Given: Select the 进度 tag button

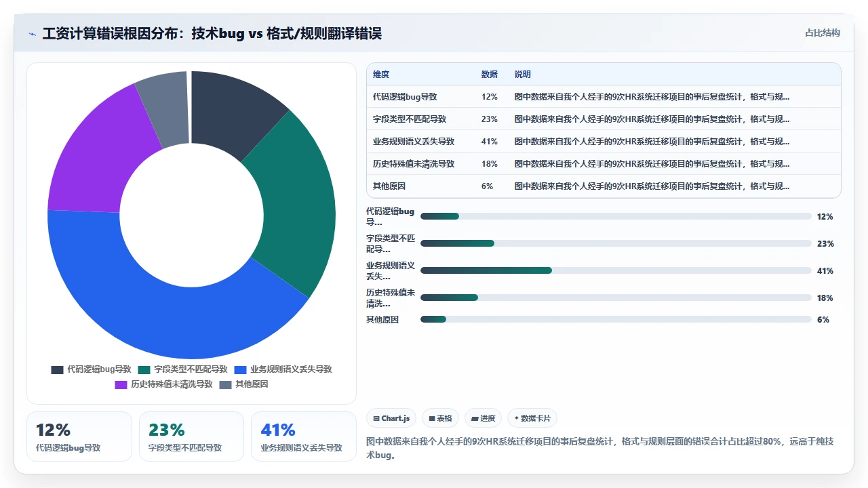Looking at the screenshot, I should (484, 418).
